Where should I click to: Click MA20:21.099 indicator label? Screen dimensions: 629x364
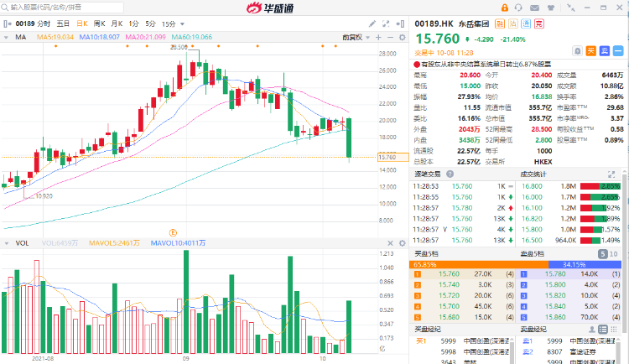(x=145, y=37)
